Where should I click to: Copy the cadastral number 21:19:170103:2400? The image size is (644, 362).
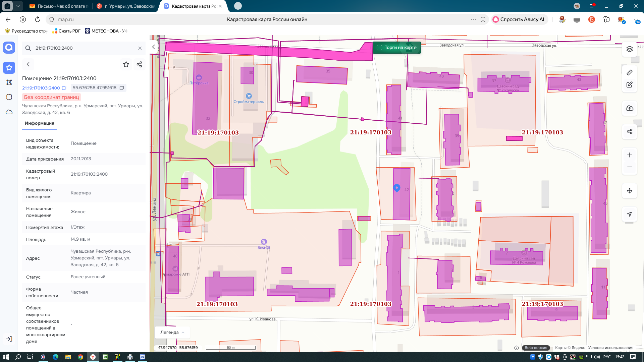click(64, 88)
